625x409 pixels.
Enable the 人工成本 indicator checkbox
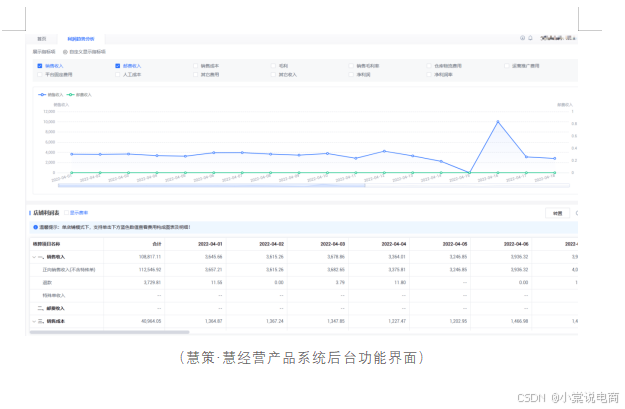118,75
